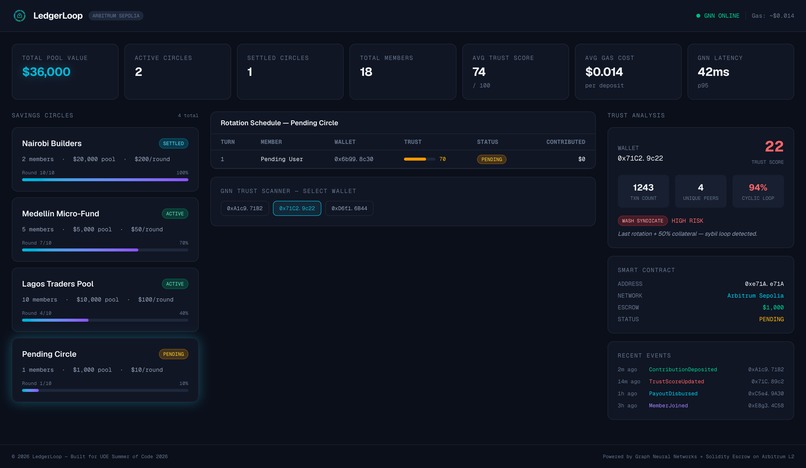Viewport: 806px width, 468px height.
Task: Click the 4 Unique Peers tile
Action: 701,191
